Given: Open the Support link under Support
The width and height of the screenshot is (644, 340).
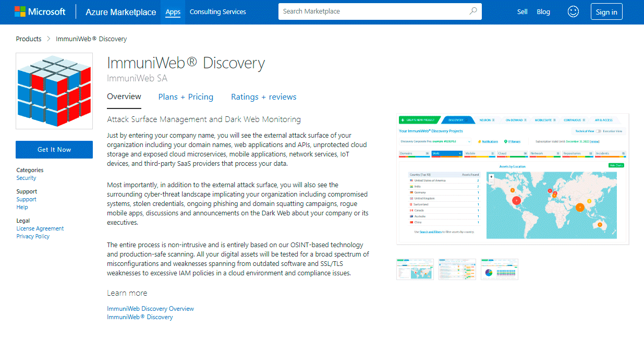Looking at the screenshot, I should (x=27, y=199).
